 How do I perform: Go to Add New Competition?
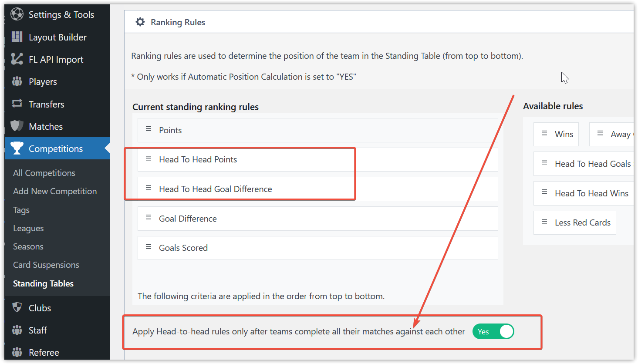(55, 191)
